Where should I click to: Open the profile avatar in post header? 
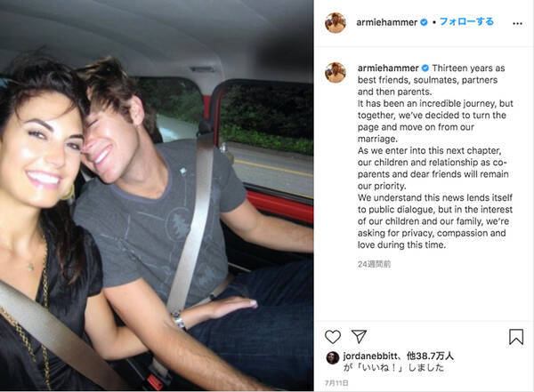tap(336, 23)
